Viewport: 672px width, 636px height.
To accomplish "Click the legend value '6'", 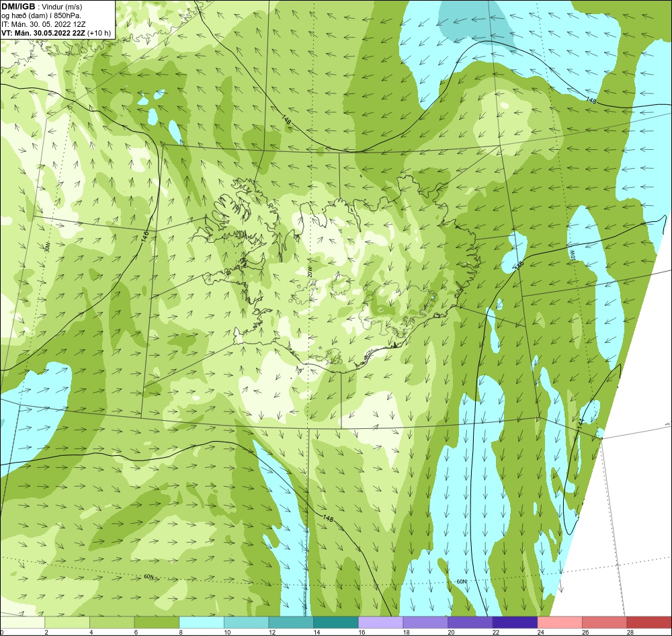I will click(136, 632).
